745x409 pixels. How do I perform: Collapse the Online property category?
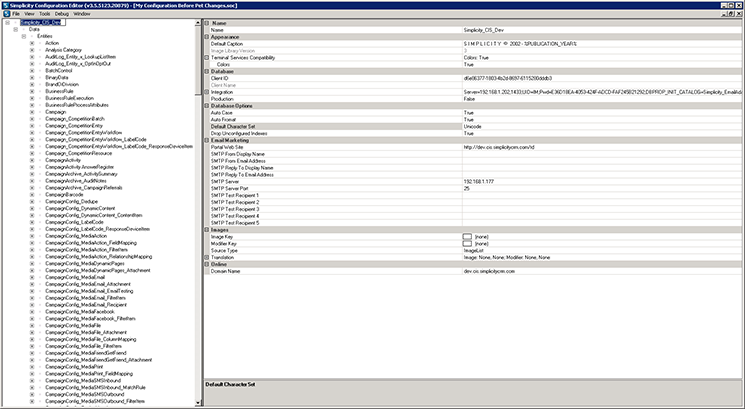[x=207, y=264]
